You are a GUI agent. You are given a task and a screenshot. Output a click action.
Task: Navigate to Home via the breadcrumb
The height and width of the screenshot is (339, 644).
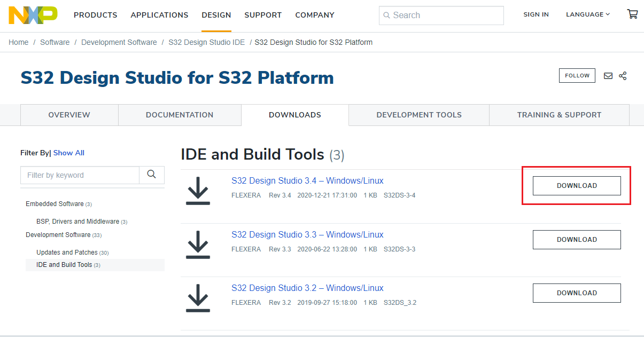[18, 42]
